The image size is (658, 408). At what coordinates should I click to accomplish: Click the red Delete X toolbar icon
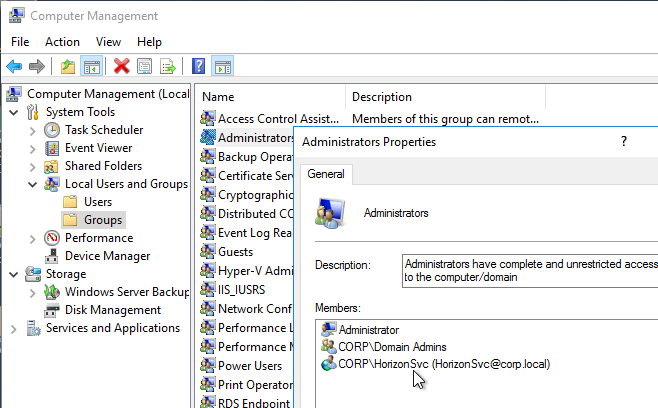coord(122,66)
